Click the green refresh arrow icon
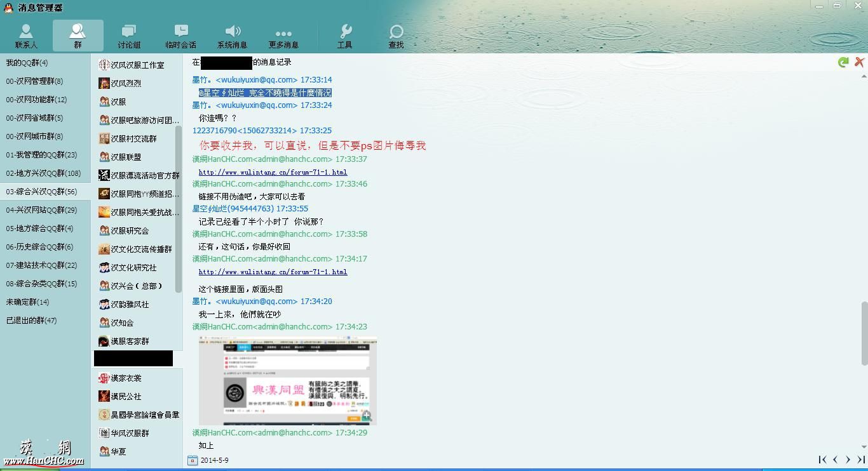Screen dimensions: 868x471 pos(843,62)
